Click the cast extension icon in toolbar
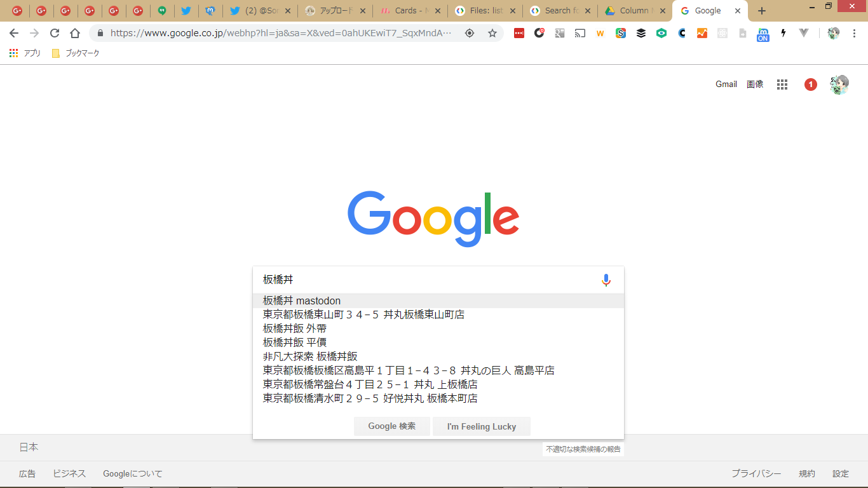The width and height of the screenshot is (868, 488). click(x=580, y=33)
